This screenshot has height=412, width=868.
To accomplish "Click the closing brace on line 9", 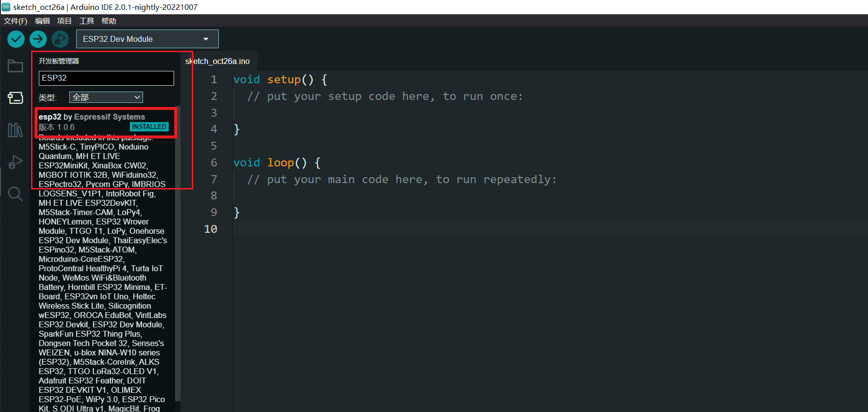I will click(237, 213).
